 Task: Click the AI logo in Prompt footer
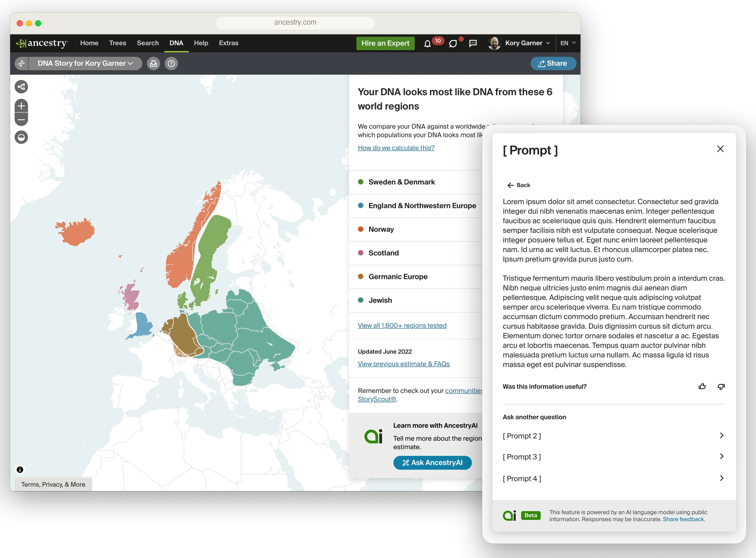coord(509,515)
